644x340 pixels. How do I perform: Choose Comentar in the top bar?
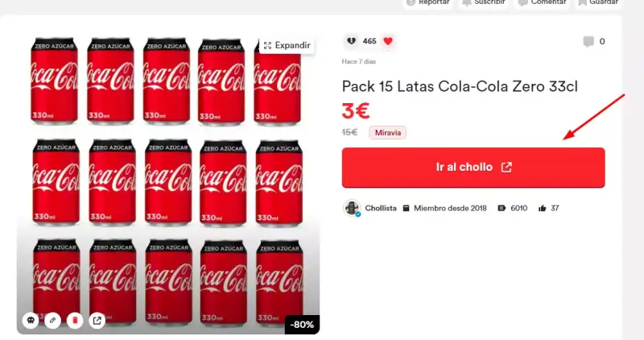coord(542,2)
